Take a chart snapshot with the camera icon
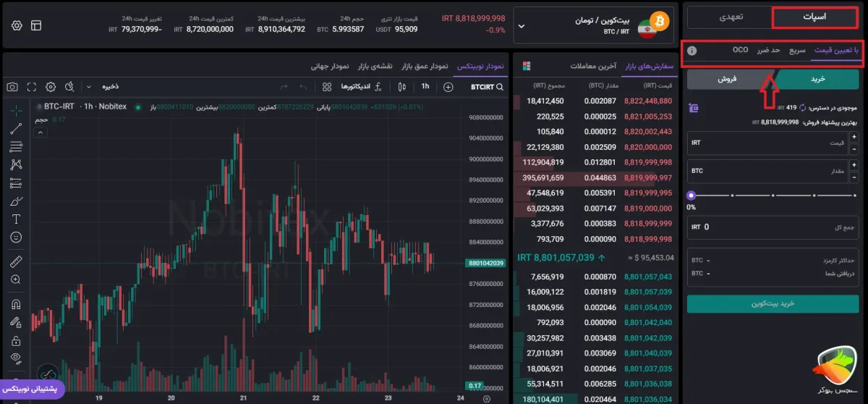 pos(12,87)
